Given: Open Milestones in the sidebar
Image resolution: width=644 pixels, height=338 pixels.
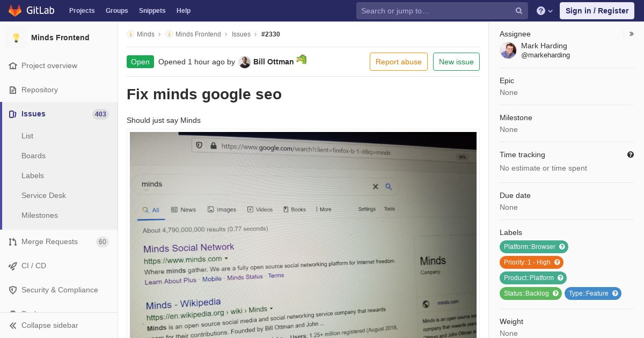Looking at the screenshot, I should click(x=40, y=216).
